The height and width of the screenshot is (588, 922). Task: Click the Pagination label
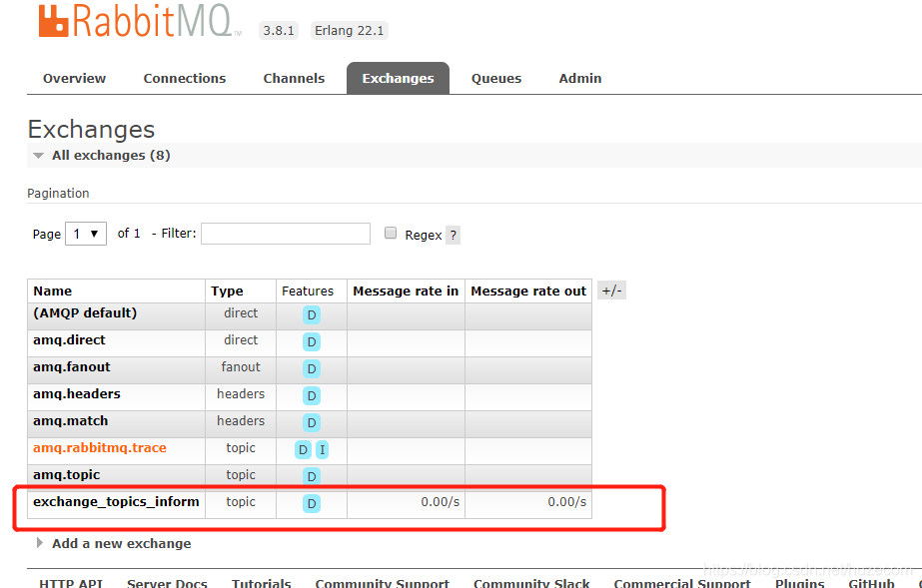pos(58,194)
